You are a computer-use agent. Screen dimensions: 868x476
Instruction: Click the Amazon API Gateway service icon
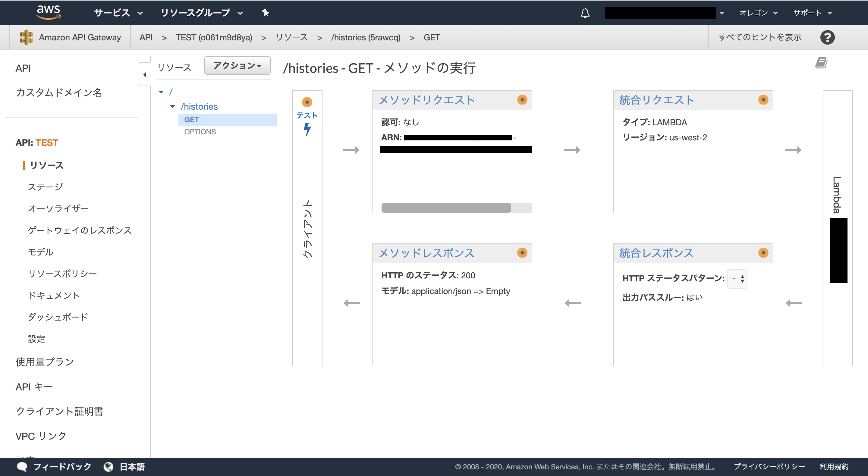26,37
